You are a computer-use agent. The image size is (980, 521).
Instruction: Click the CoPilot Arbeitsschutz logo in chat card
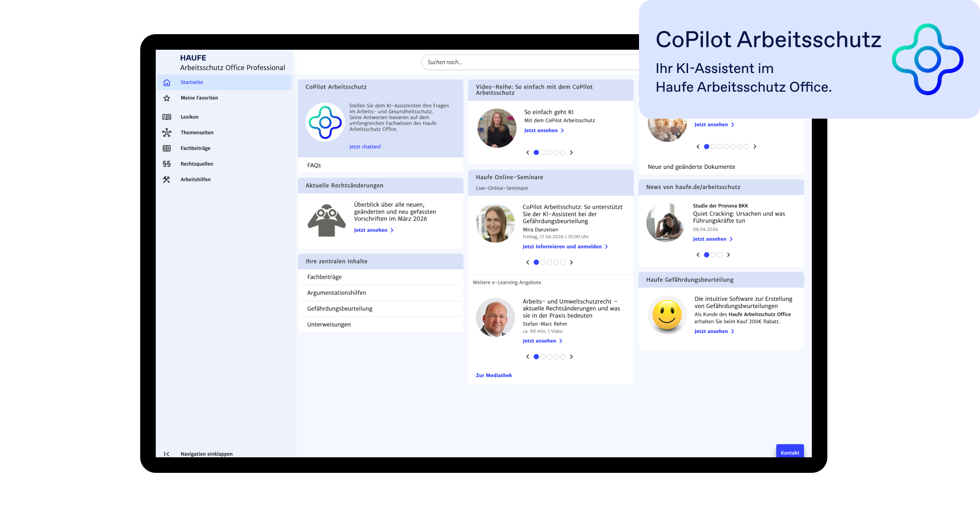coord(325,122)
